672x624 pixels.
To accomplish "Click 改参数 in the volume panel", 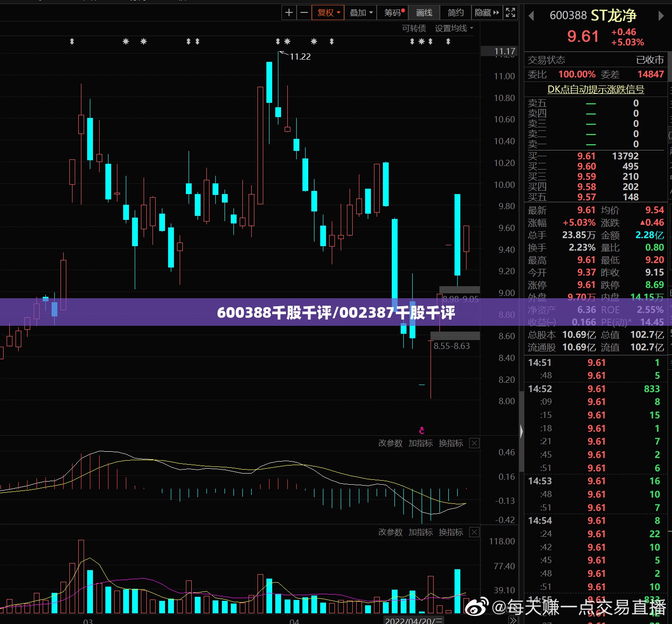I will tap(390, 532).
